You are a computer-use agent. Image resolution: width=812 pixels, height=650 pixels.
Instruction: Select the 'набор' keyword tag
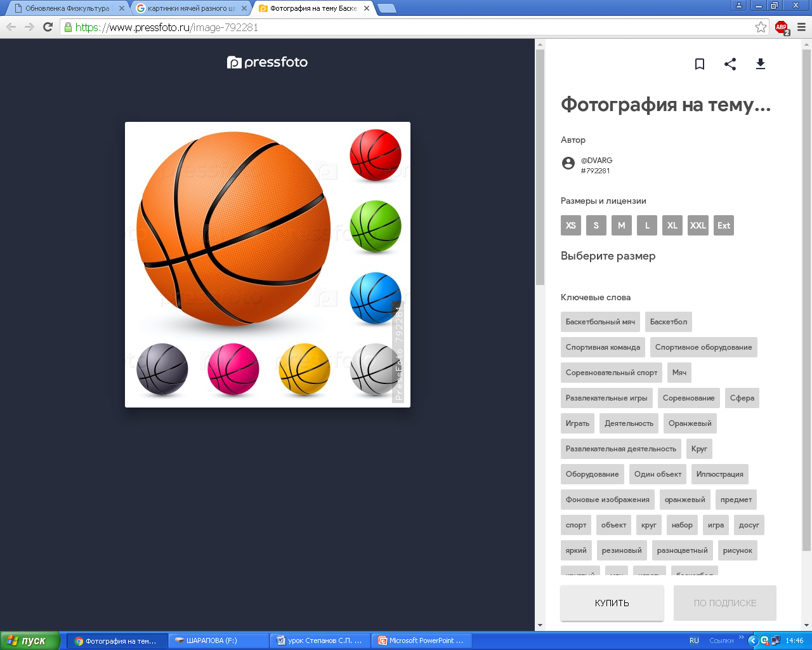tap(682, 525)
